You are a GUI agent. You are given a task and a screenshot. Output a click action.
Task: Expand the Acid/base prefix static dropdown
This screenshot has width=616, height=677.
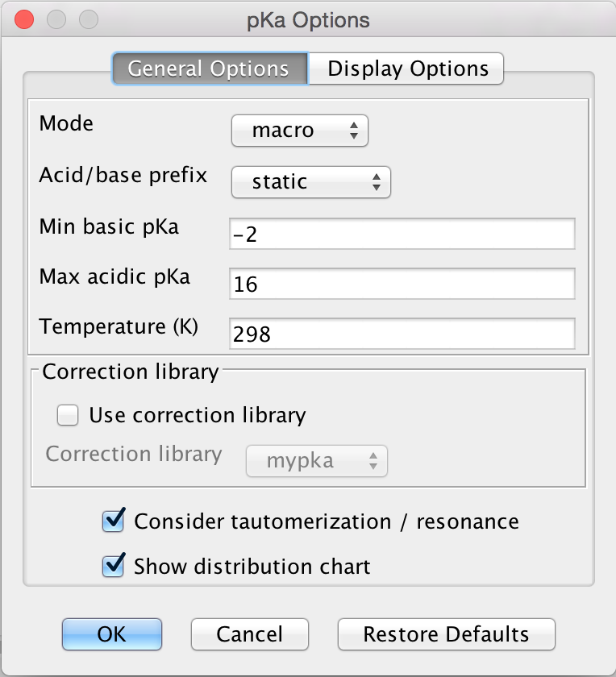pyautogui.click(x=311, y=182)
